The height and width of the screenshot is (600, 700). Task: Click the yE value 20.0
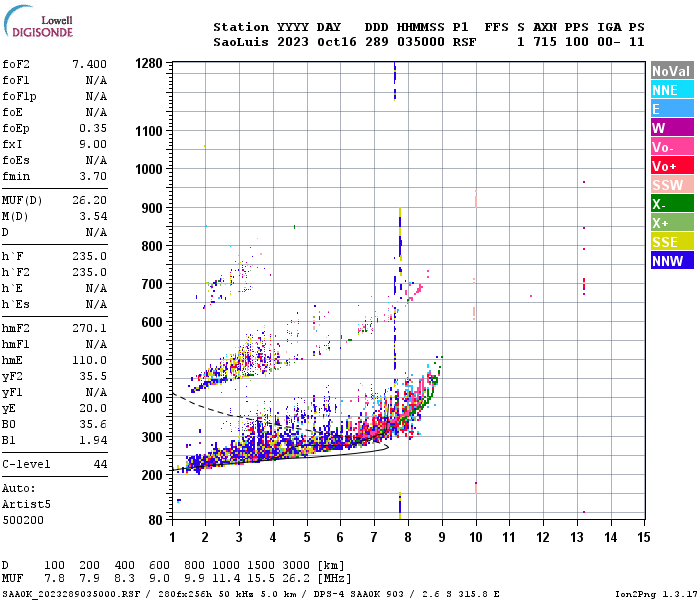[x=93, y=408]
